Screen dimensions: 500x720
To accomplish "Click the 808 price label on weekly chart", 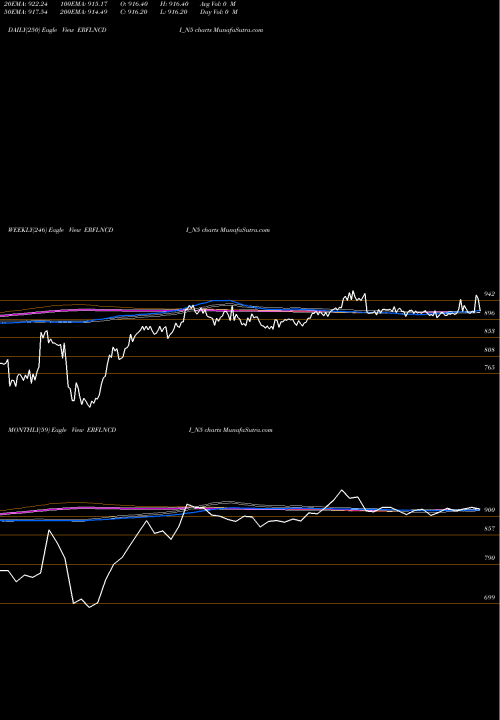I will point(489,350).
